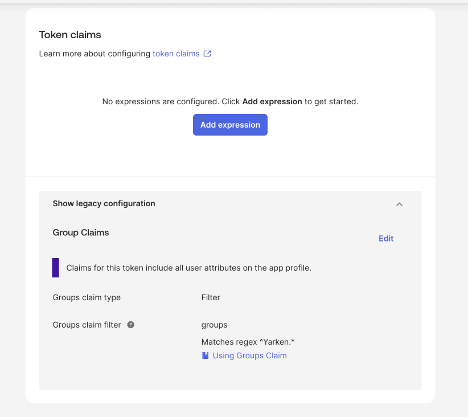Open the Using Groups Claim link
The image size is (468, 417).
(249, 356)
